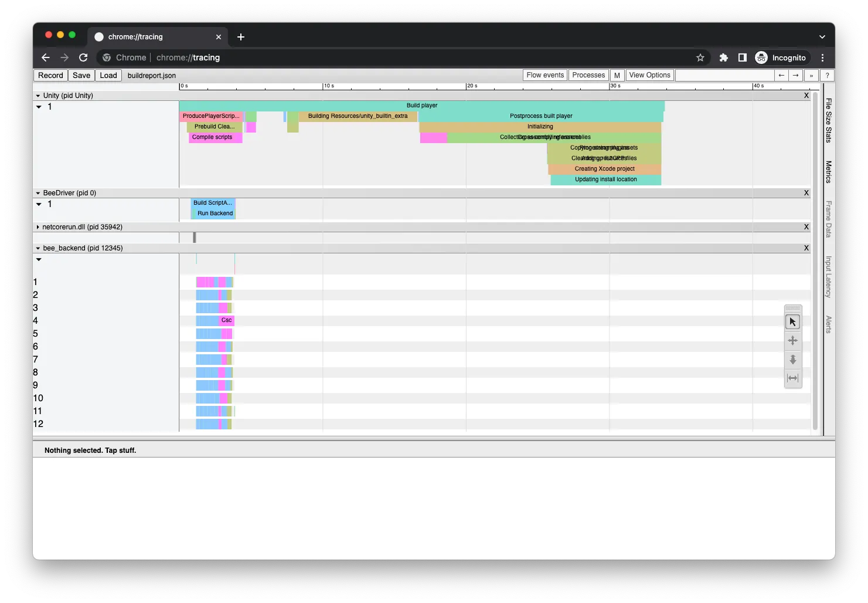Screen dimensions: 868x603
Task: Expand the netcorerun.dll track
Action: point(37,226)
